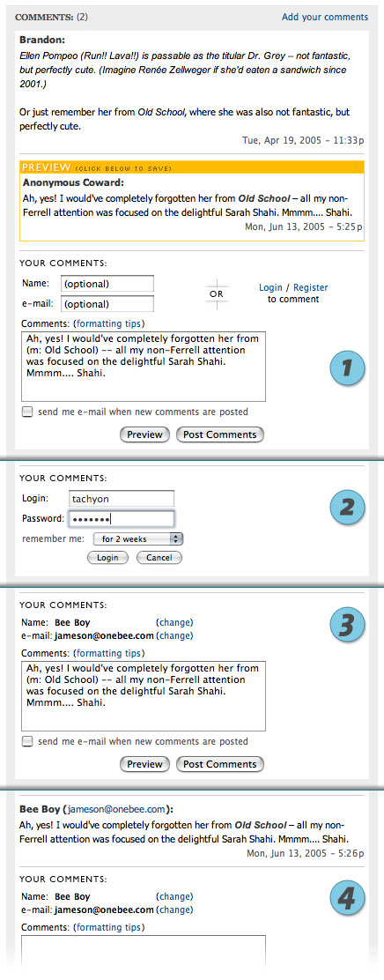Click the OR crosshair divider graphic
Viewport: 384px width, 980px height.
coord(218,293)
